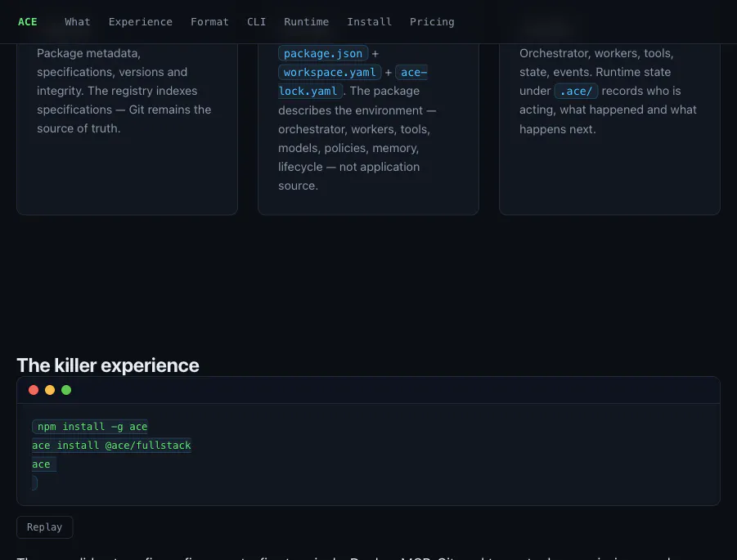
Task: Open the CLI nav link
Action: [257, 22]
